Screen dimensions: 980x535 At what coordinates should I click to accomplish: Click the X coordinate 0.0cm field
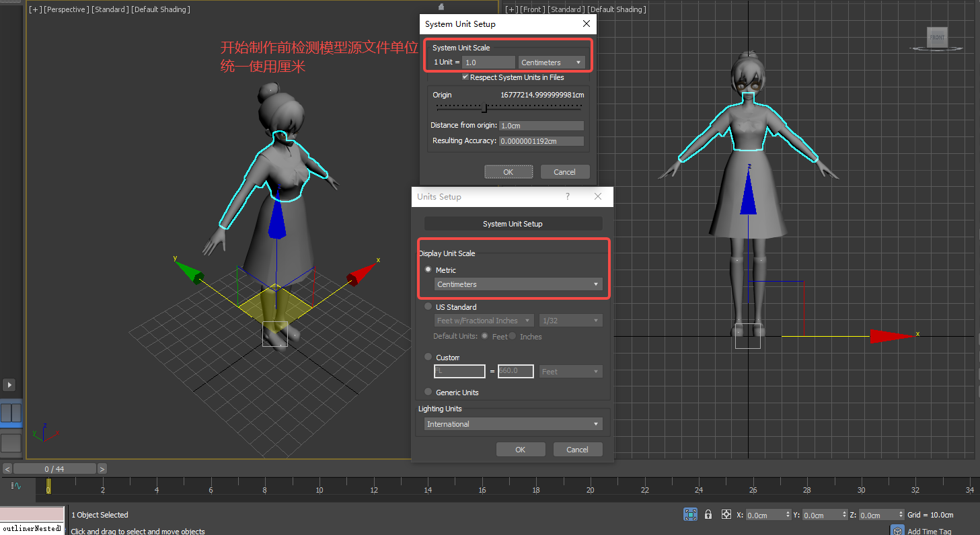(x=765, y=515)
